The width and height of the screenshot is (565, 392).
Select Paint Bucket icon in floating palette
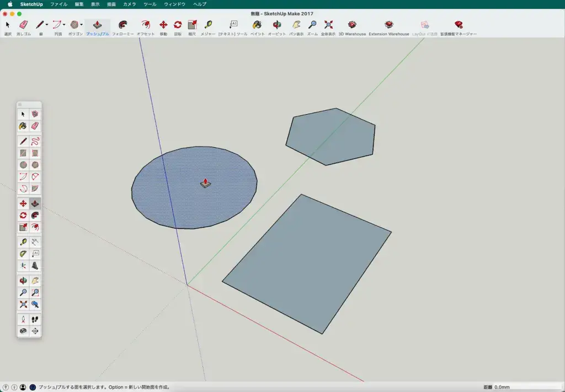pos(23,126)
